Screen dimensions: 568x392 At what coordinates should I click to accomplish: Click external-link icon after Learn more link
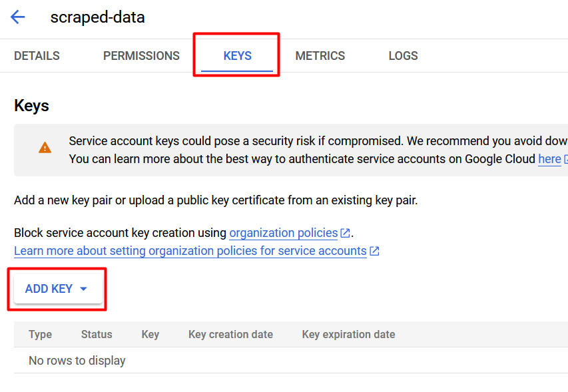point(374,251)
